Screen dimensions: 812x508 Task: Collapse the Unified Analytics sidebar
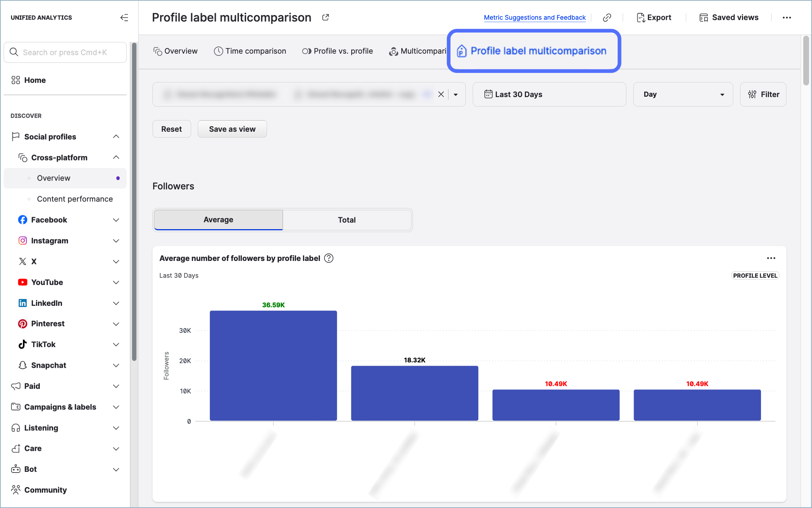point(124,18)
